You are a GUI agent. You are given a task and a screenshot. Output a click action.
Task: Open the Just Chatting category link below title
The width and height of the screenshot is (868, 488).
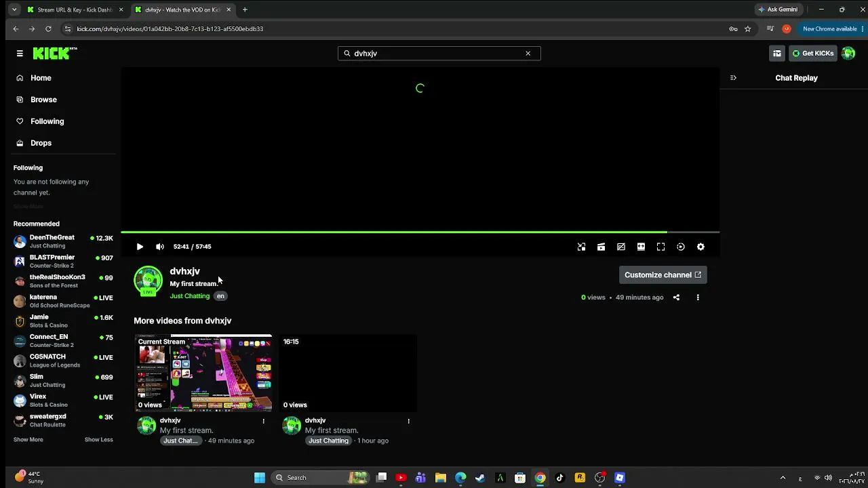(190, 296)
